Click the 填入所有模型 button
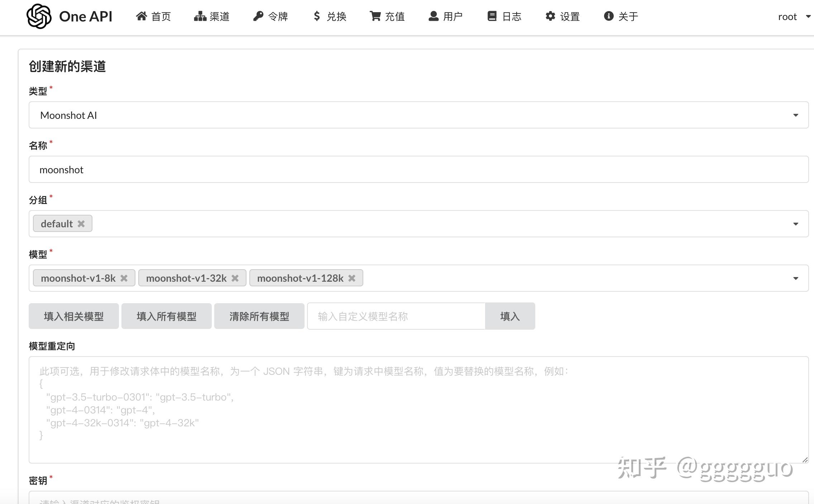Screen dimensions: 814x504 pos(167,316)
